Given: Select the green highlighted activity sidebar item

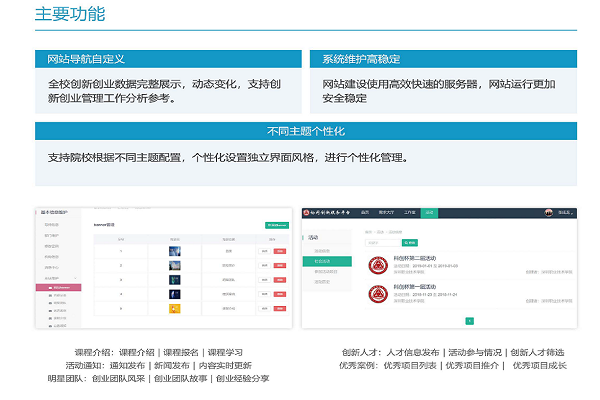Looking at the screenshot, I should click(327, 261).
